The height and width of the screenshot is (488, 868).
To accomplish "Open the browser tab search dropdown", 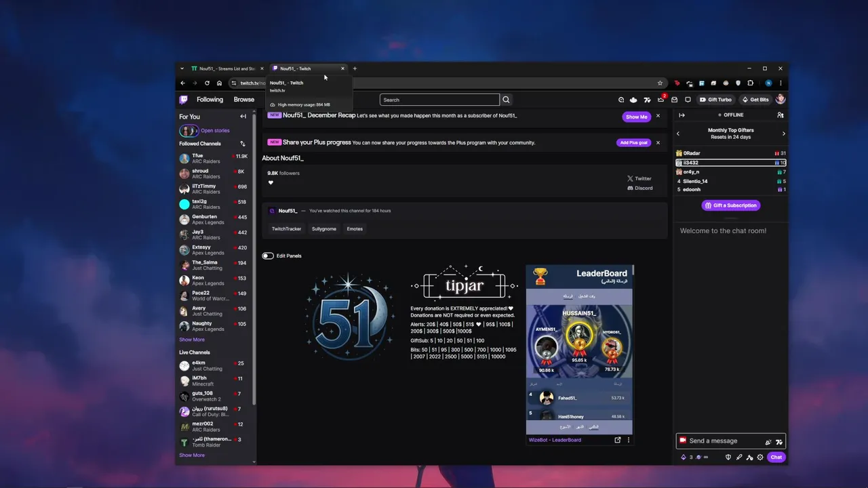I will 182,68.
